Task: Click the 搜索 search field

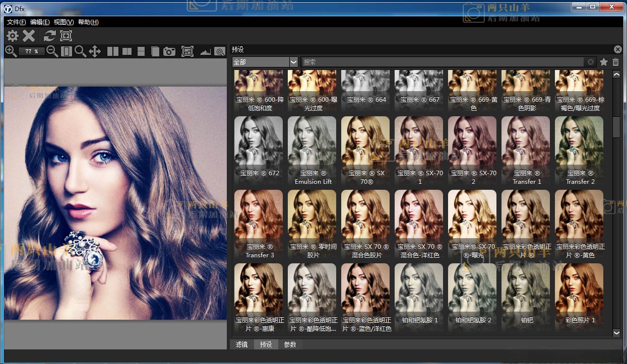Action: (x=444, y=62)
